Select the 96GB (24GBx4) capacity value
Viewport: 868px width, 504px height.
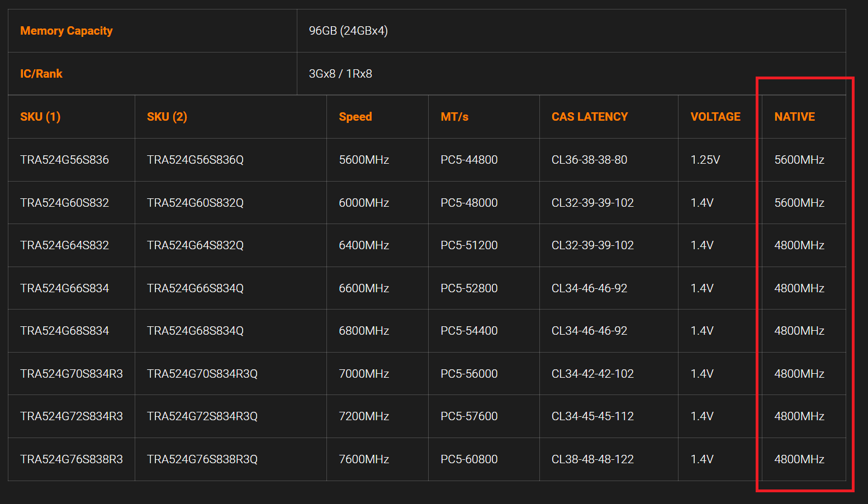[348, 31]
